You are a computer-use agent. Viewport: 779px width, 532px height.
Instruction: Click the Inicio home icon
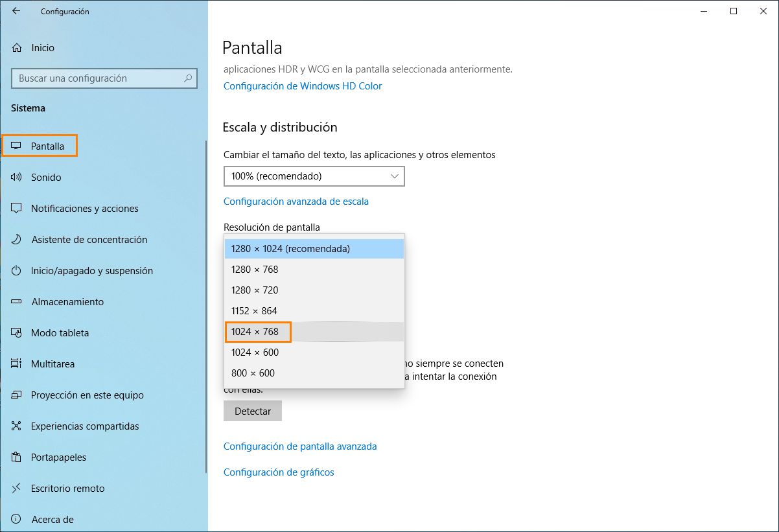coord(17,48)
